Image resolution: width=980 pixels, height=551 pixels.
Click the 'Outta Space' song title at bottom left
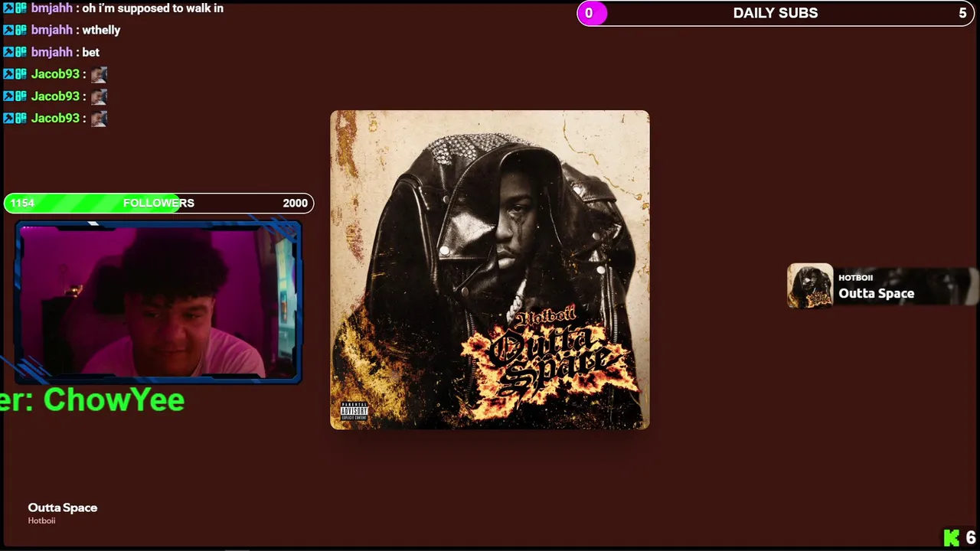pyautogui.click(x=63, y=507)
